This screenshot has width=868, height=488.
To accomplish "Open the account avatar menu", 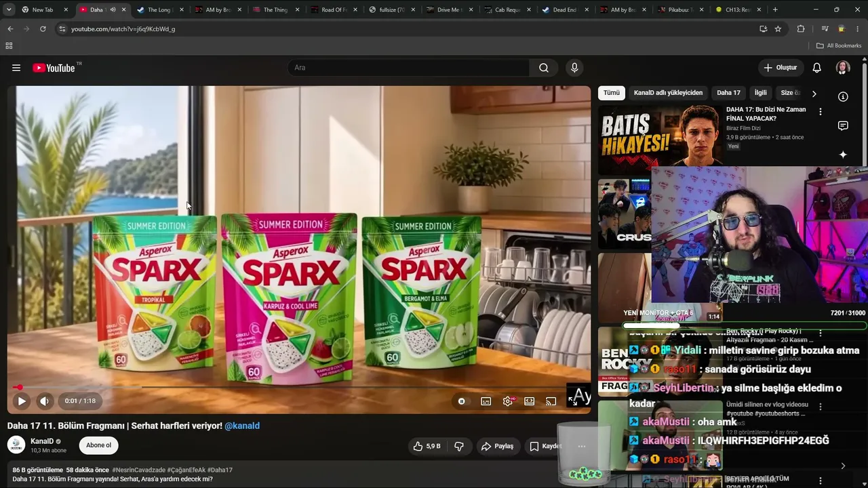I will click(x=843, y=68).
